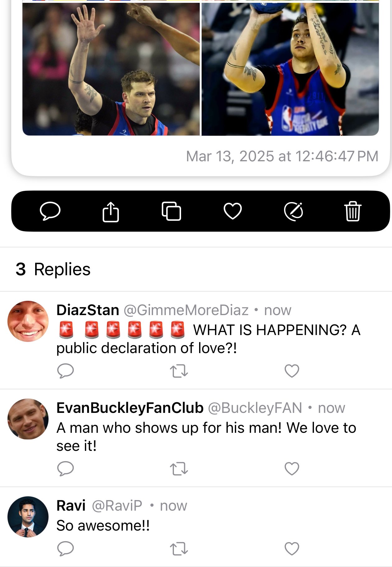Retweet Ravi's So awesome reply
This screenshot has width=392, height=567.
(179, 549)
